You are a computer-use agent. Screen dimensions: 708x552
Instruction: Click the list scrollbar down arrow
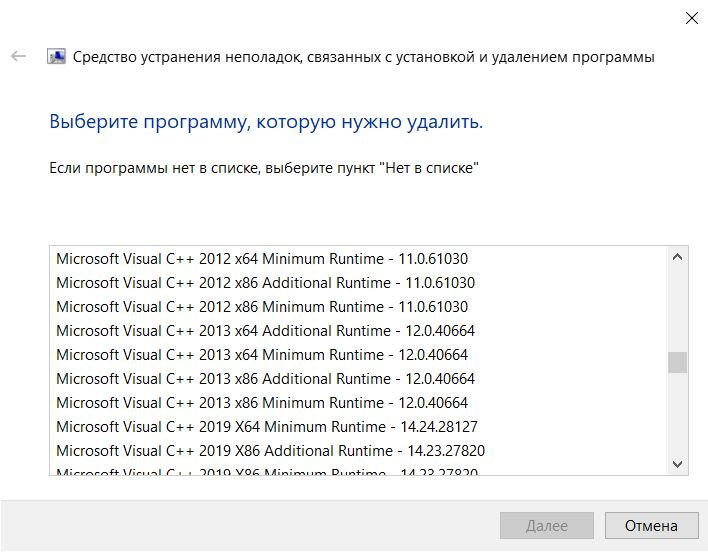point(677,464)
